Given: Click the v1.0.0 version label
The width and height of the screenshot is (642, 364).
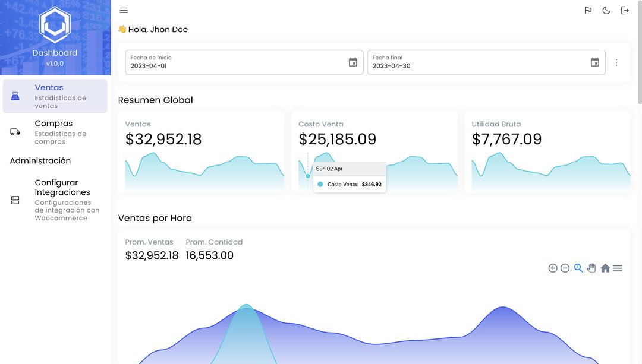Looking at the screenshot, I should tap(55, 64).
